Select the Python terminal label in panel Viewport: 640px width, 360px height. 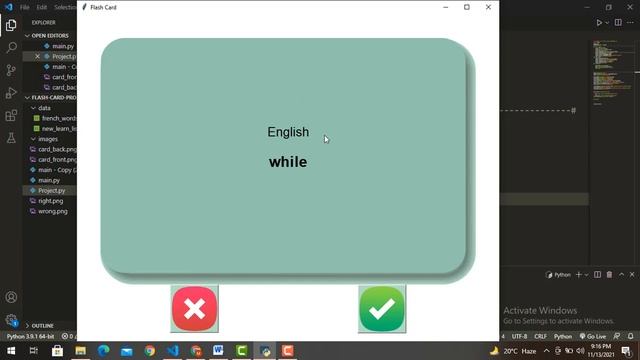pos(558,275)
